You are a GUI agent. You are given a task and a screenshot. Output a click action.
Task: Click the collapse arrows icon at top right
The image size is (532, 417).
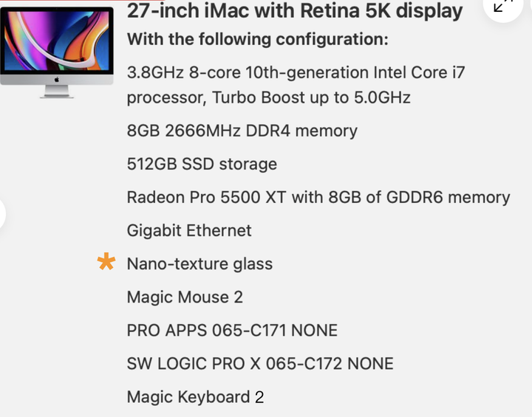(x=503, y=5)
